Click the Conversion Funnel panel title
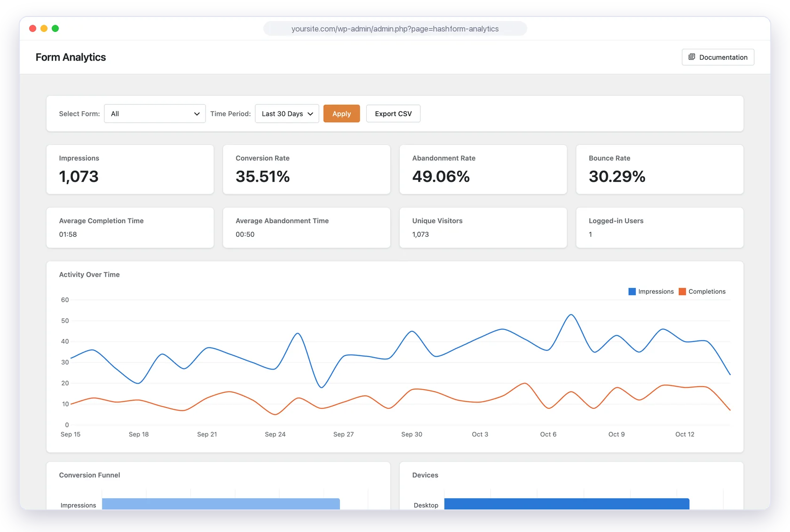The image size is (790, 532). tap(89, 475)
